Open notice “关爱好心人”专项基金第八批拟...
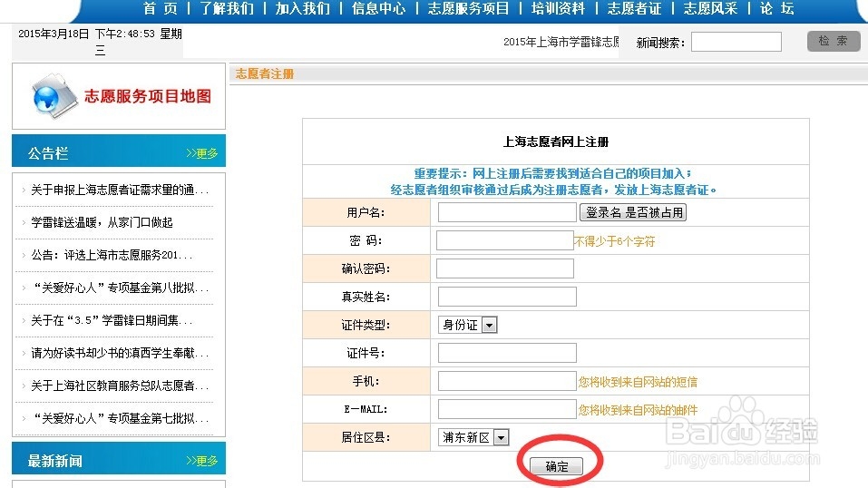The image size is (868, 488). [x=120, y=288]
